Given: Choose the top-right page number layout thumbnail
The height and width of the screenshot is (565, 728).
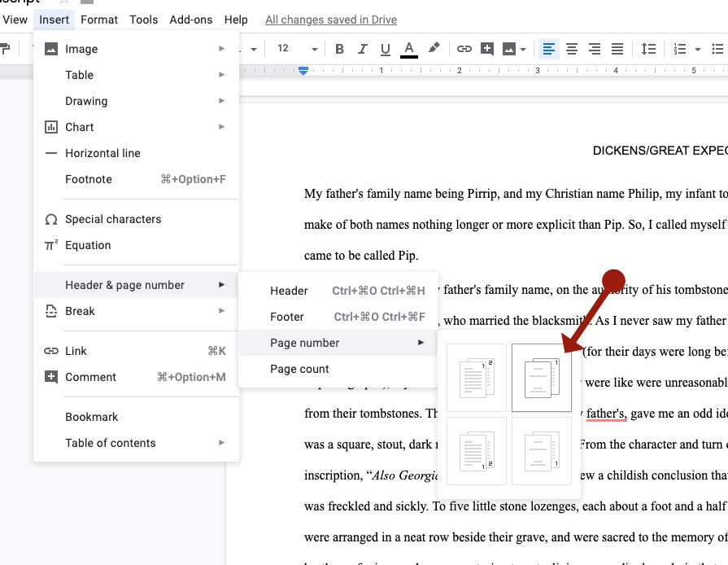Looking at the screenshot, I should pyautogui.click(x=542, y=377).
